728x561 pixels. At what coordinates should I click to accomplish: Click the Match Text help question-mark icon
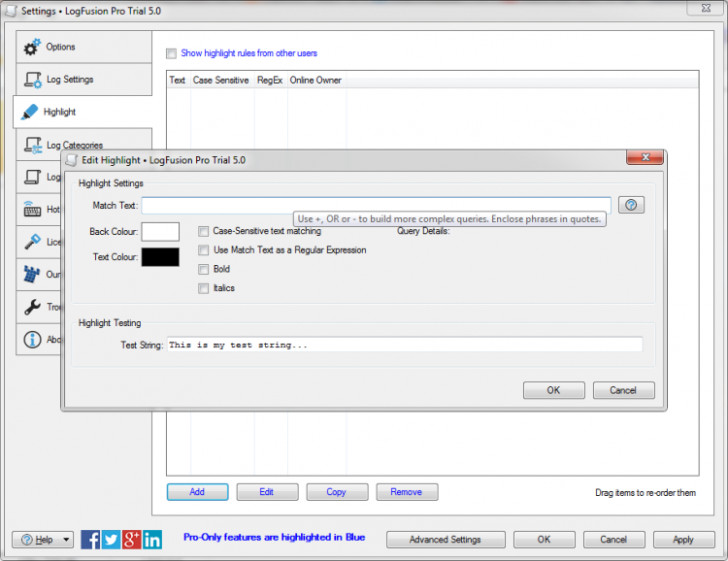click(631, 205)
